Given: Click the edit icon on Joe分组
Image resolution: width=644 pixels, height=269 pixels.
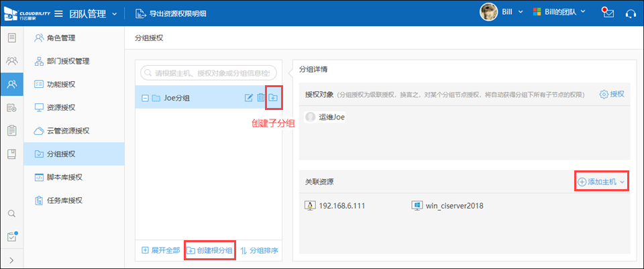Looking at the screenshot, I should pos(249,98).
